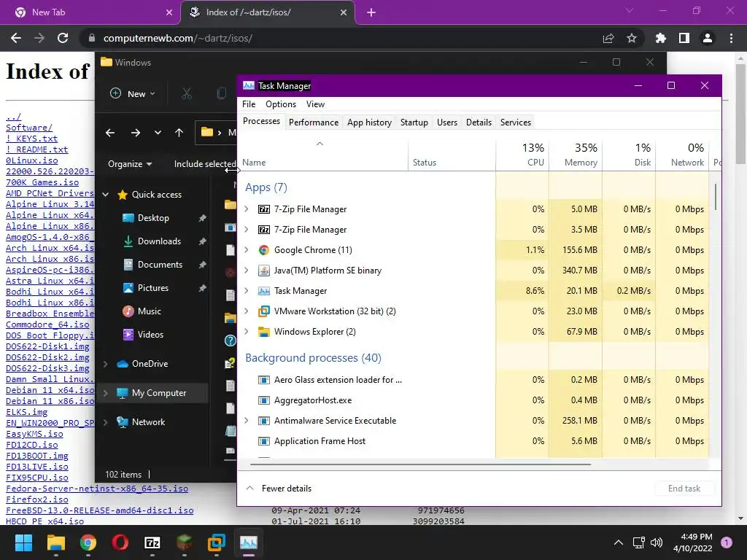Image resolution: width=747 pixels, height=560 pixels.
Task: Sort processes by Memory column
Action: [x=576, y=155]
